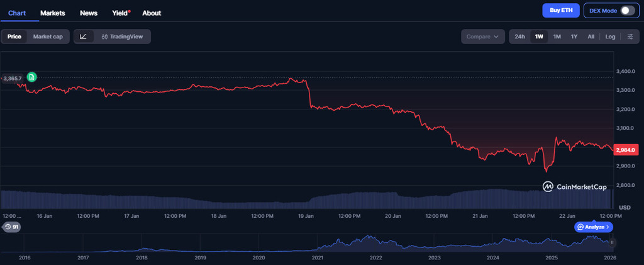Switch chart to Market cap view
This screenshot has height=265, width=644.
pyautogui.click(x=48, y=37)
